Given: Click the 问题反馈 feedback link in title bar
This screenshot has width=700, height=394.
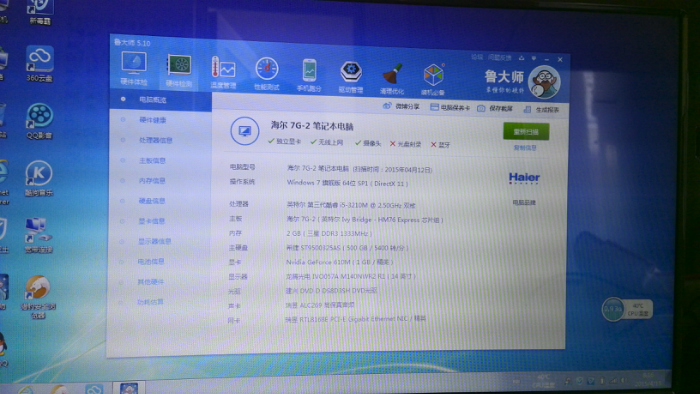Looking at the screenshot, I should [x=499, y=58].
